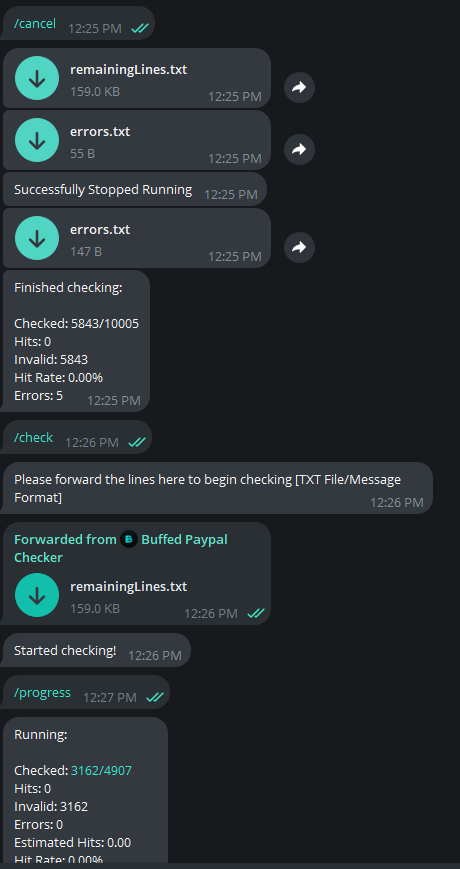The image size is (460, 869).
Task: Click the read checkmarks on the /cancel message
Action: [x=140, y=28]
